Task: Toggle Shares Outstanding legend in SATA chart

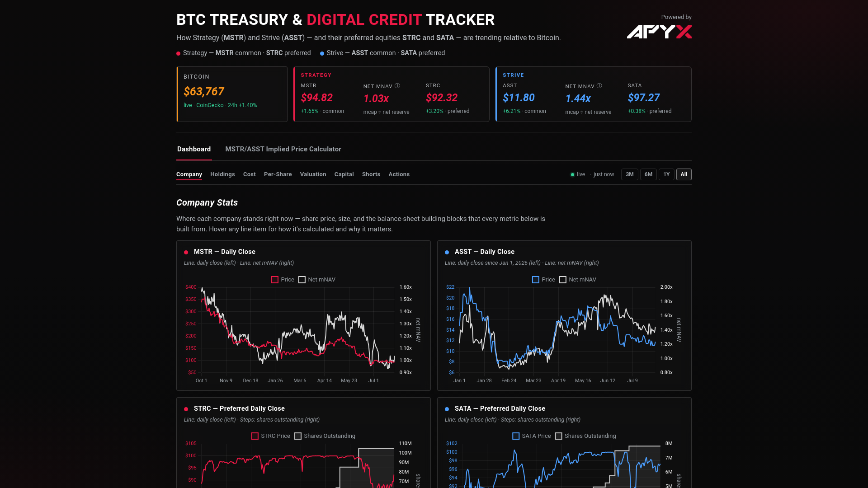Action: (x=585, y=436)
